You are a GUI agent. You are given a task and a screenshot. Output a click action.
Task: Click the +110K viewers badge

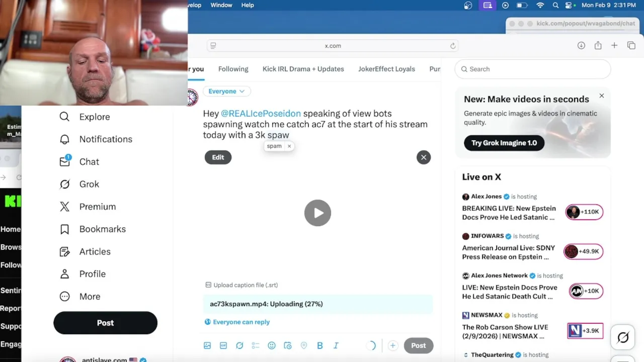click(x=584, y=212)
